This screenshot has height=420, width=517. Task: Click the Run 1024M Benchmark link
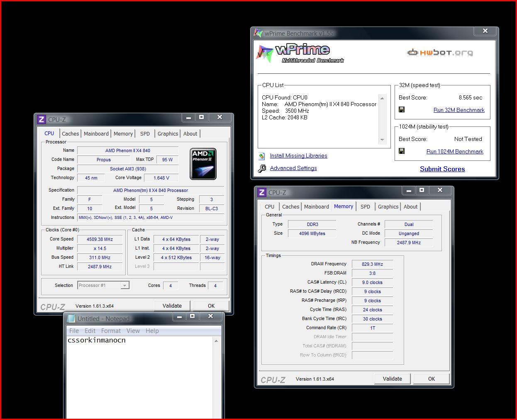pos(455,151)
